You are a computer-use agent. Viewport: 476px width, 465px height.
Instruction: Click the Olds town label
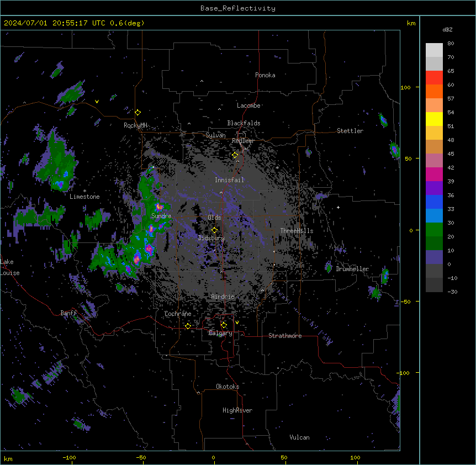pos(214,218)
